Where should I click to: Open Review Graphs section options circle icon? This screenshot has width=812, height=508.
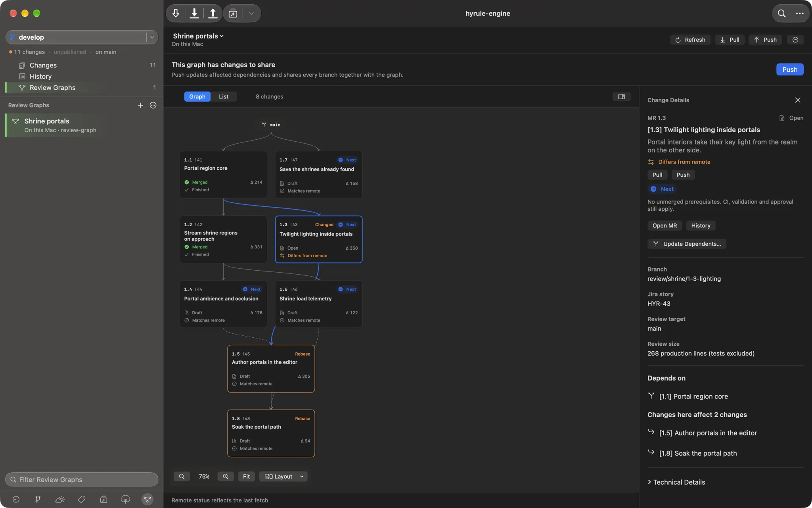coord(153,105)
